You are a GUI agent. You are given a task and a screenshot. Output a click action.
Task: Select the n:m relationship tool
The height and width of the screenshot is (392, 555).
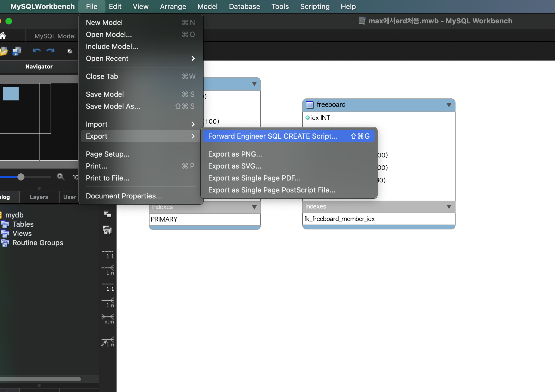(x=108, y=319)
